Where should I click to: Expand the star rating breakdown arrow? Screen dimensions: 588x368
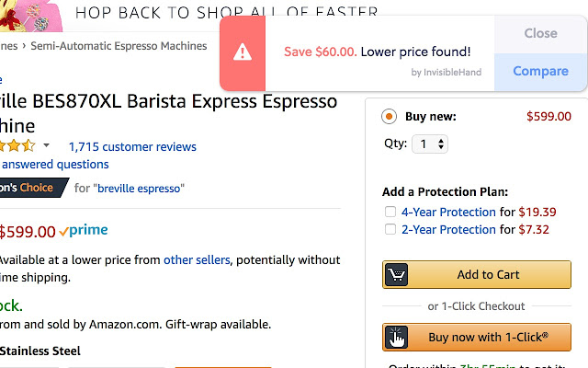pyautogui.click(x=46, y=145)
